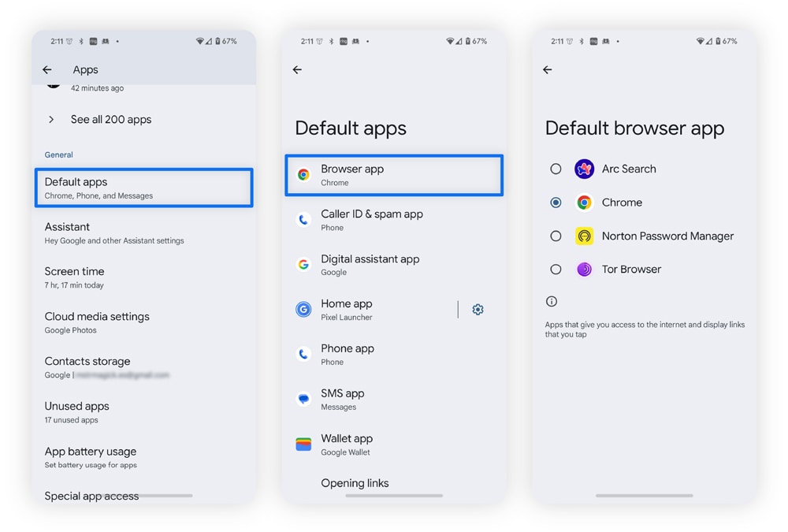
Task: Open Screen time settings
Action: click(143, 277)
